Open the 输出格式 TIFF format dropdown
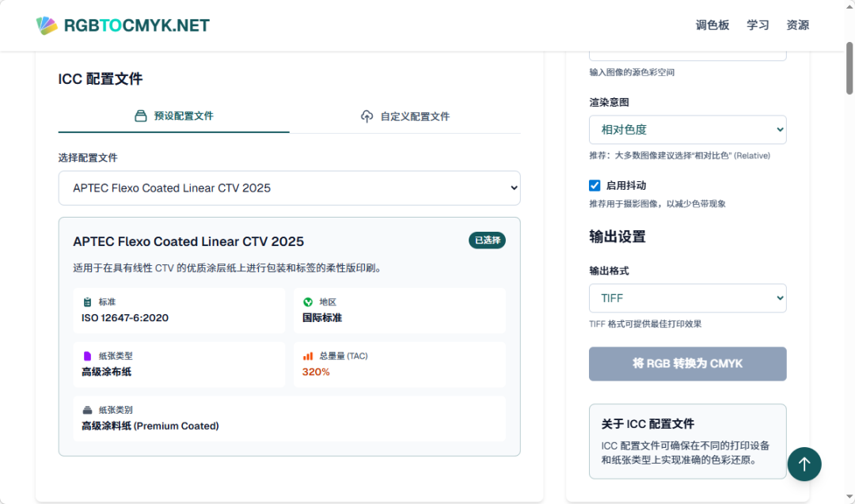Screen dimensions: 855x504 687,297
